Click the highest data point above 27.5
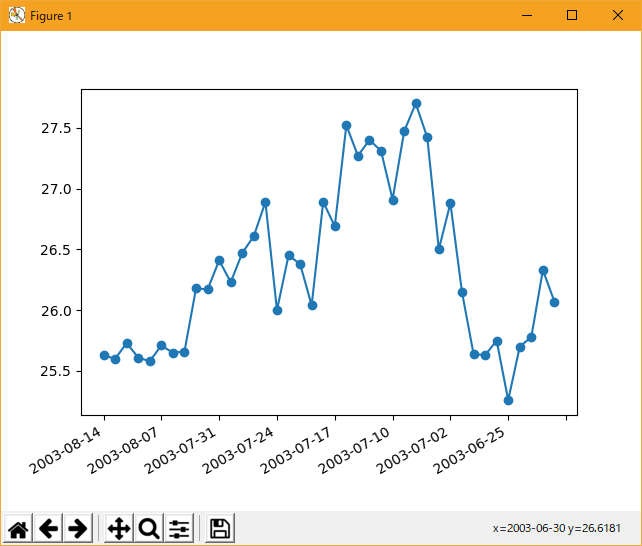The width and height of the screenshot is (642, 546). tap(416, 103)
